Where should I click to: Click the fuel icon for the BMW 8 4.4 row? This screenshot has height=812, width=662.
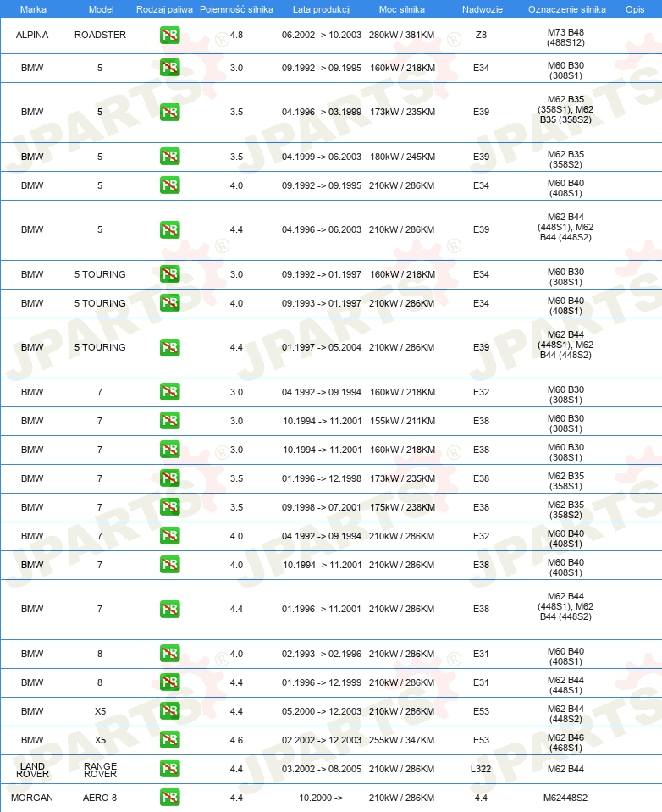170,682
